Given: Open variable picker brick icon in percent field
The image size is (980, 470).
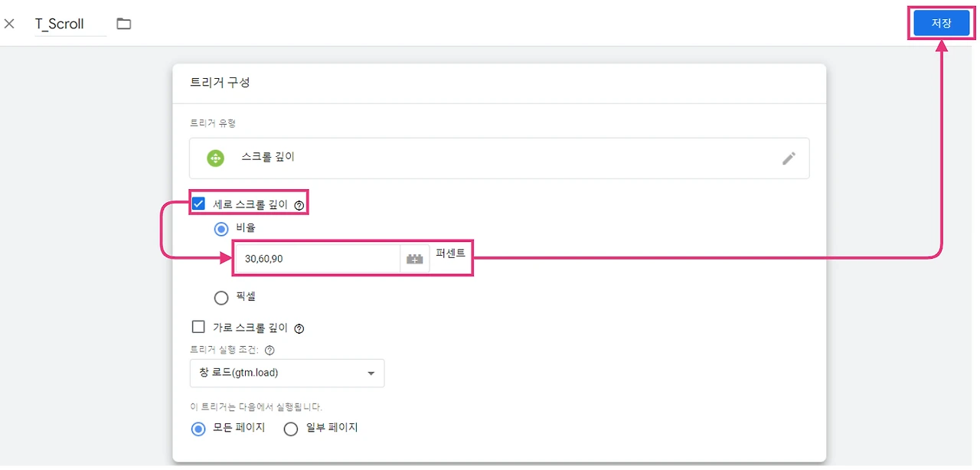Looking at the screenshot, I should pos(414,259).
